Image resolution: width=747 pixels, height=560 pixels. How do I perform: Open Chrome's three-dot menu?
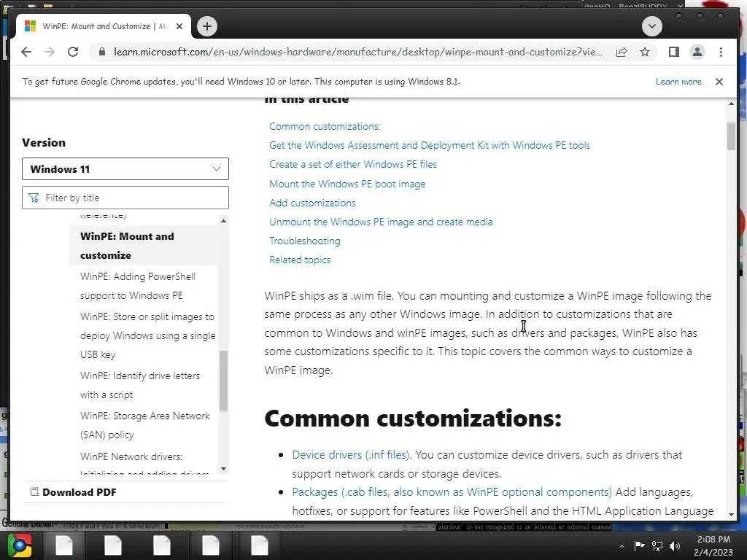(721, 52)
